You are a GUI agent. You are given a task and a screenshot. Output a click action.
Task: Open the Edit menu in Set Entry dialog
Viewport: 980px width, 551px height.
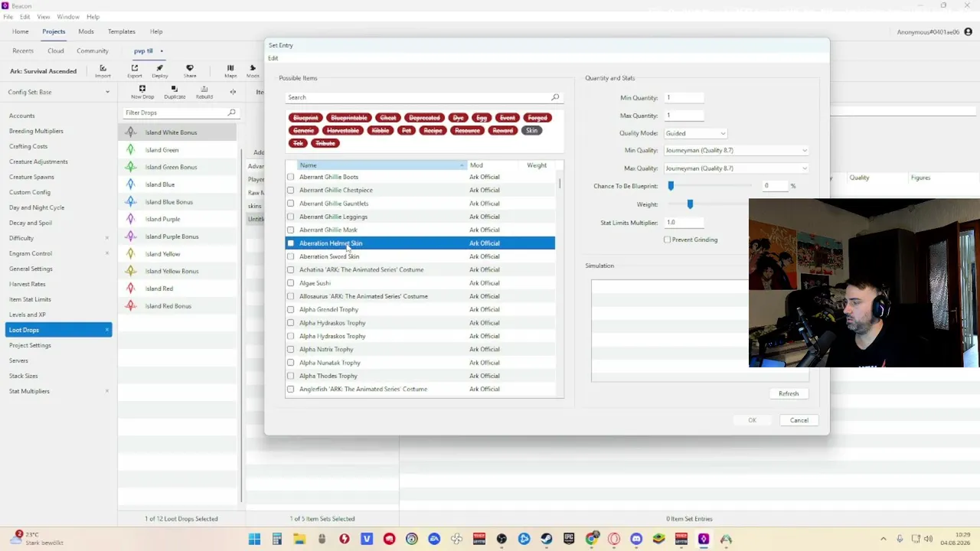click(273, 58)
